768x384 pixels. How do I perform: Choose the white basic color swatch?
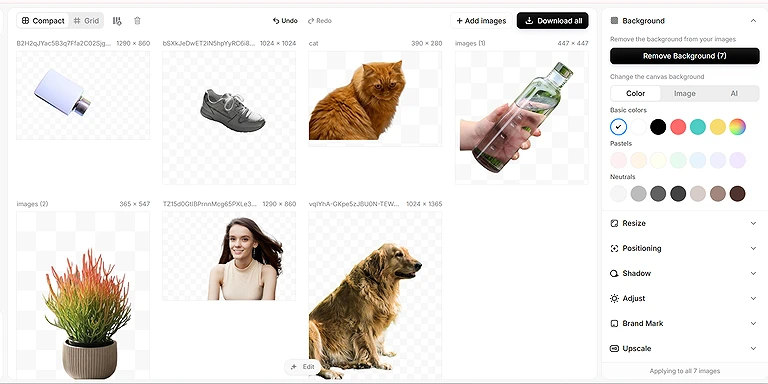(638, 127)
